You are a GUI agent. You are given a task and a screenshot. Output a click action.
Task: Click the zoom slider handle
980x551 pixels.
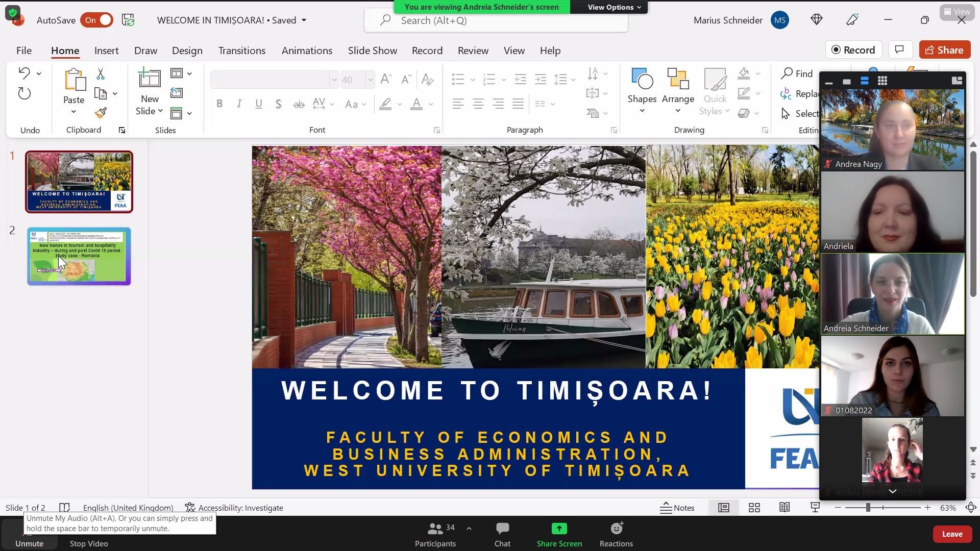pos(868,508)
